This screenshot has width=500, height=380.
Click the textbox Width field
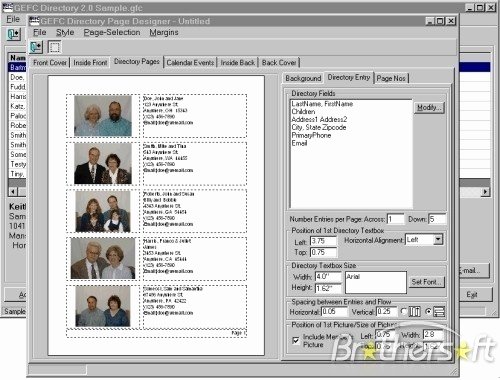click(x=328, y=277)
